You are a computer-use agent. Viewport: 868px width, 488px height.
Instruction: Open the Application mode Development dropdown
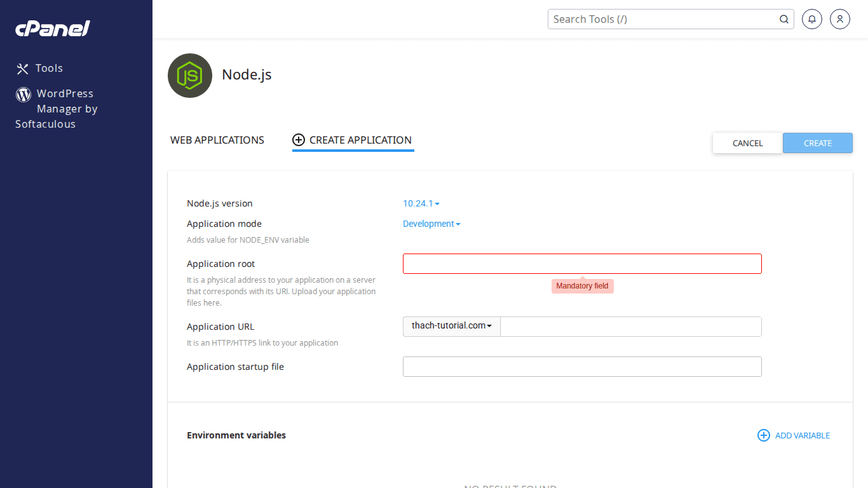point(431,224)
